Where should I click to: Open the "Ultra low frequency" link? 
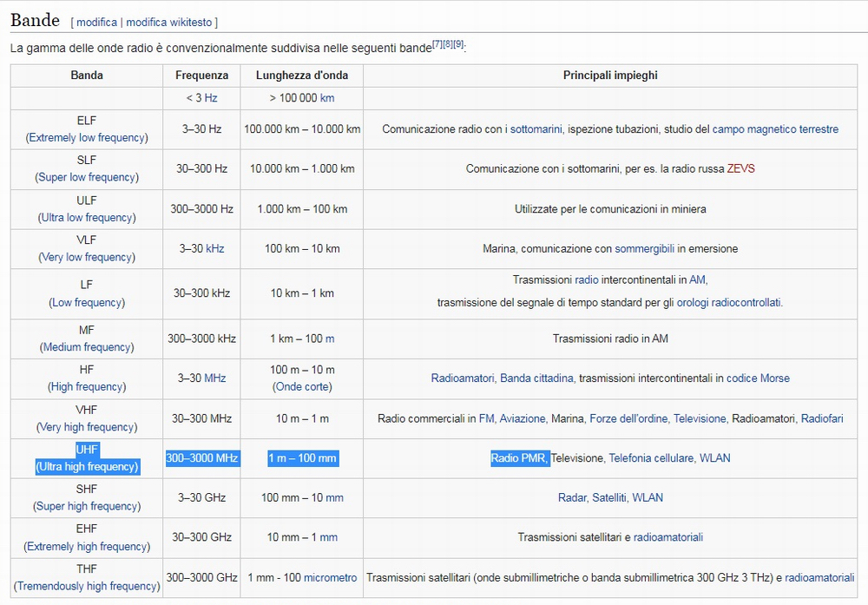pos(87,217)
